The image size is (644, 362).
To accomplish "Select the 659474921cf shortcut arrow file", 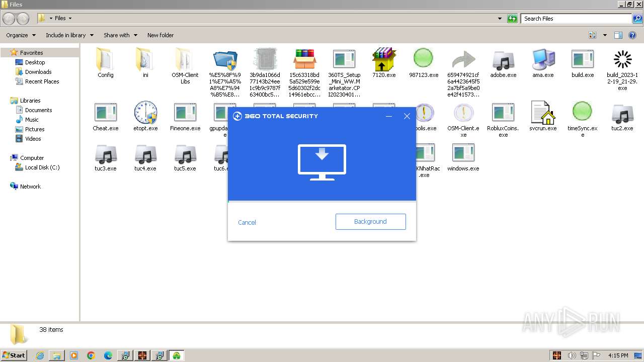I will point(463,73).
